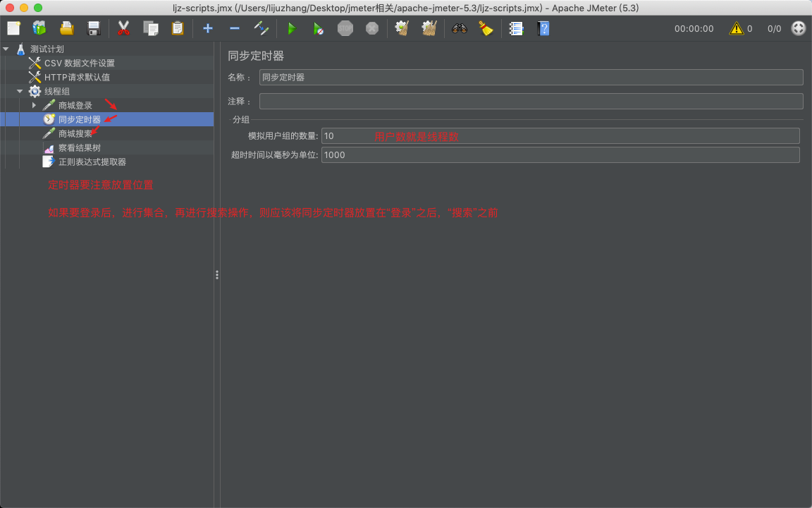Select the 正则表达式提取器 item
The width and height of the screenshot is (812, 508).
[x=92, y=162]
